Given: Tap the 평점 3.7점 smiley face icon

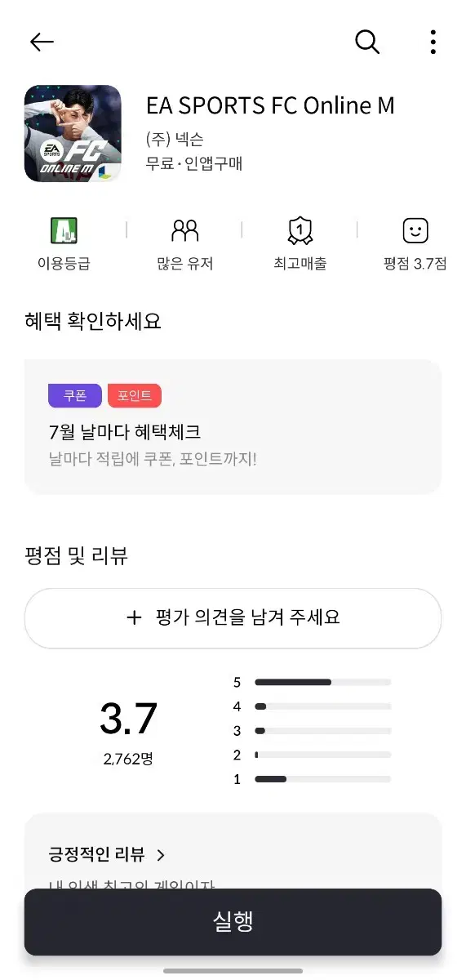Looking at the screenshot, I should [415, 231].
